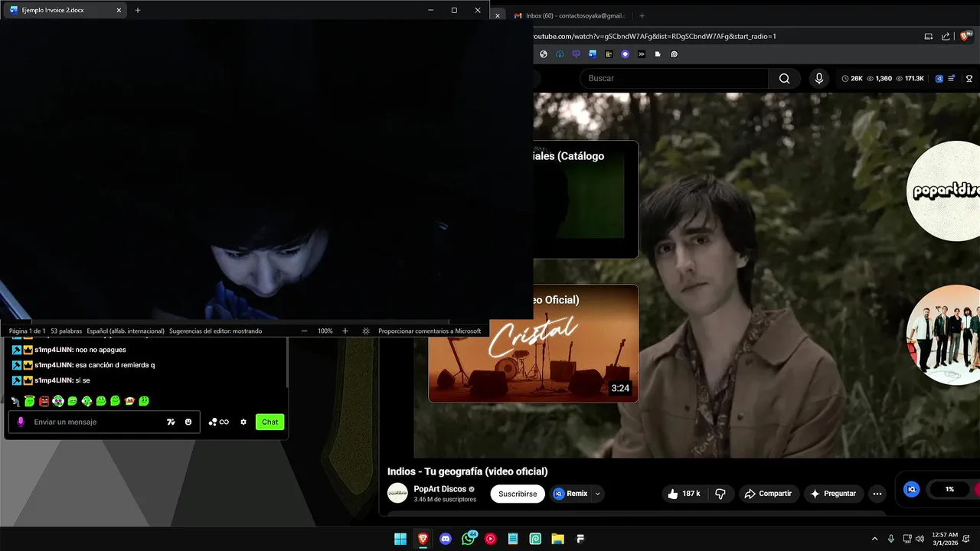Click the YouTube search magnifier icon

[784, 78]
